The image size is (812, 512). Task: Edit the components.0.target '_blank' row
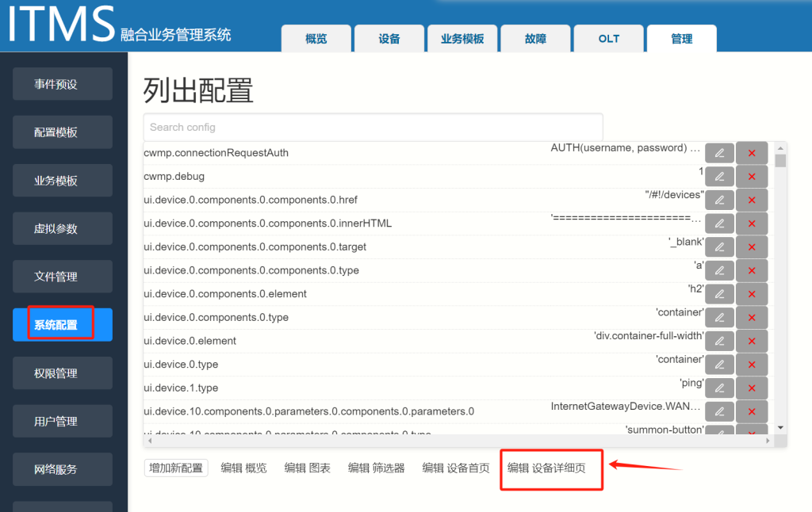point(719,247)
